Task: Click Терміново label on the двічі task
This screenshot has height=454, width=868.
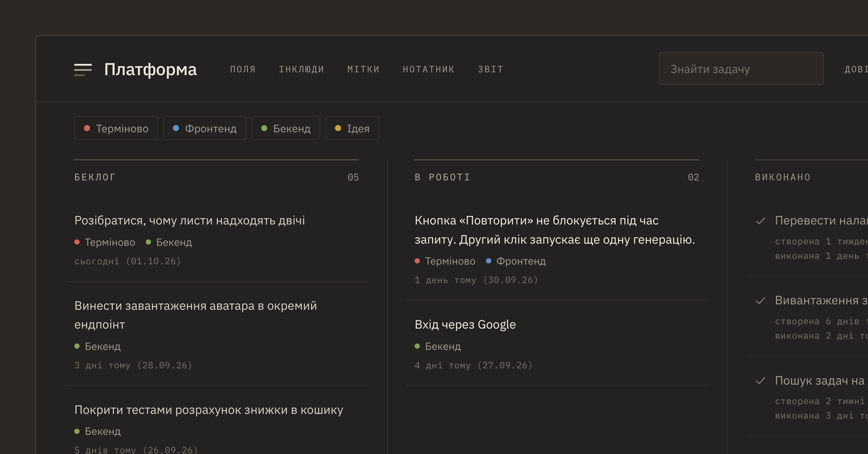Action: [105, 242]
